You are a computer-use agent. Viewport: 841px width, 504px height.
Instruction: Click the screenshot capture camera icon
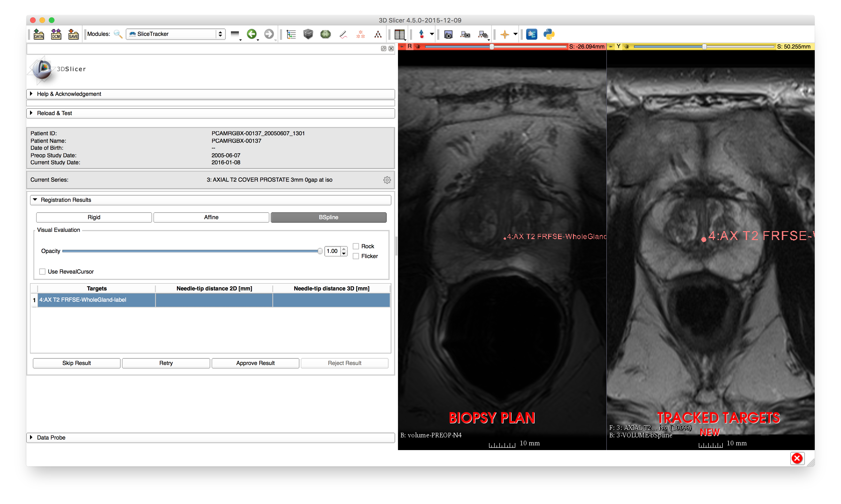point(448,34)
